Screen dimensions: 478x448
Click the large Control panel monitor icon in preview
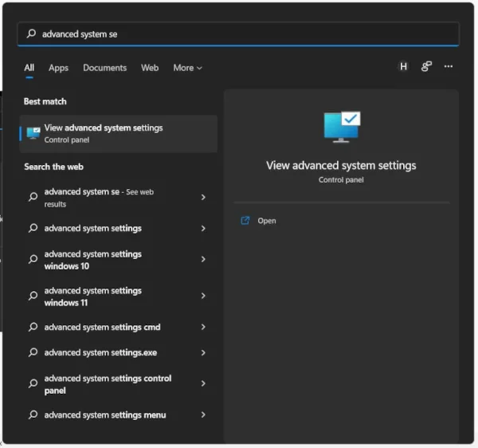click(x=342, y=127)
